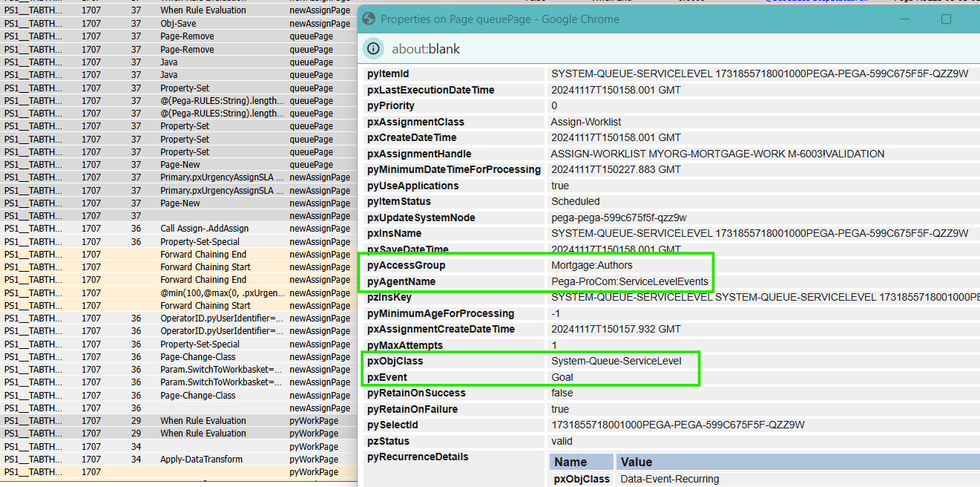This screenshot has height=487, width=980.
Task: Click the Data-Event-Recurring value in recurrence table
Action: pyautogui.click(x=671, y=479)
